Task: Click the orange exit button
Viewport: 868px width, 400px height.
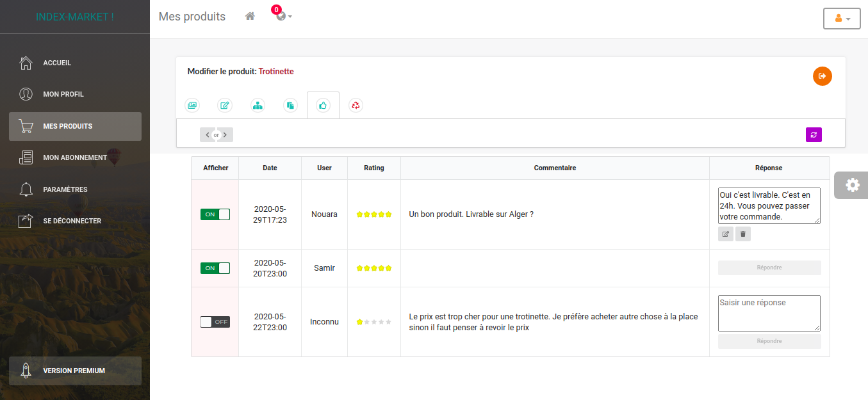Action: coord(822,76)
